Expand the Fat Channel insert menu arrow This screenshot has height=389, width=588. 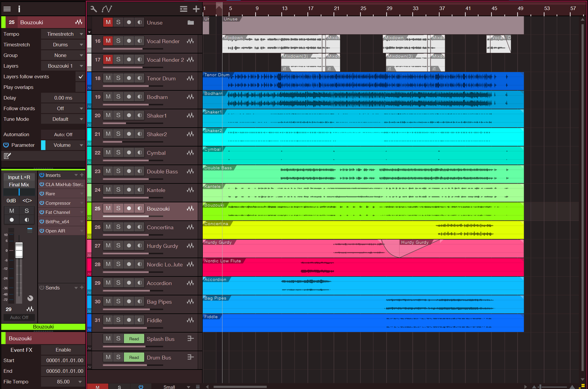[x=82, y=212]
